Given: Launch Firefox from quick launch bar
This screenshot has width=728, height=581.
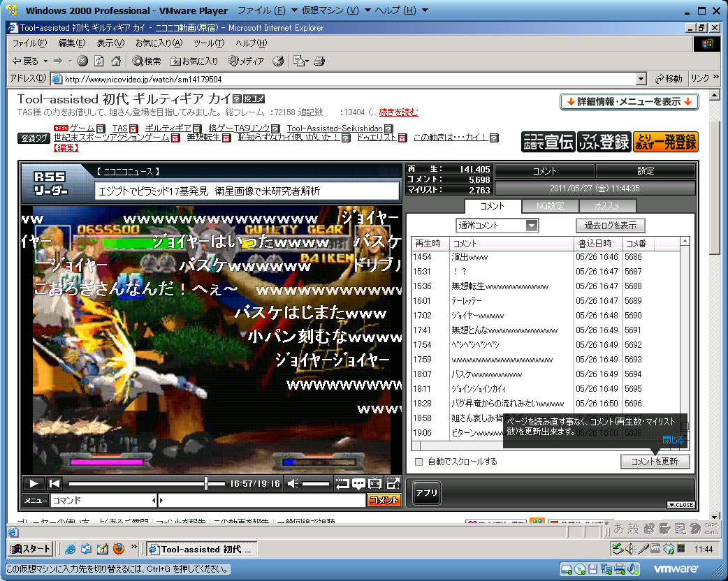Looking at the screenshot, I should pos(119,549).
